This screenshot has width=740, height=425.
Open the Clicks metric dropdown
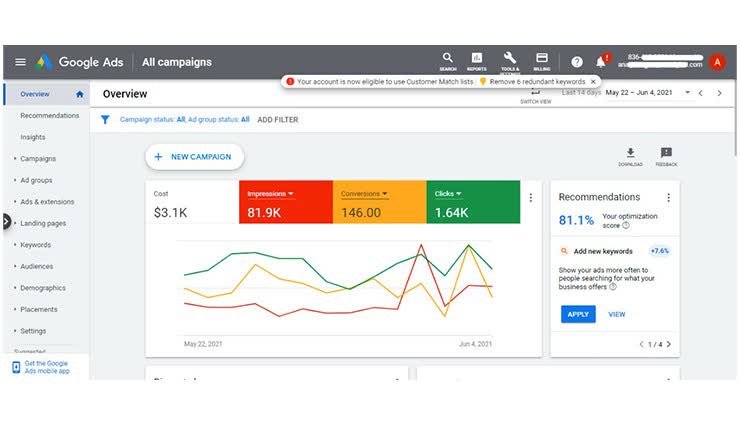(459, 194)
